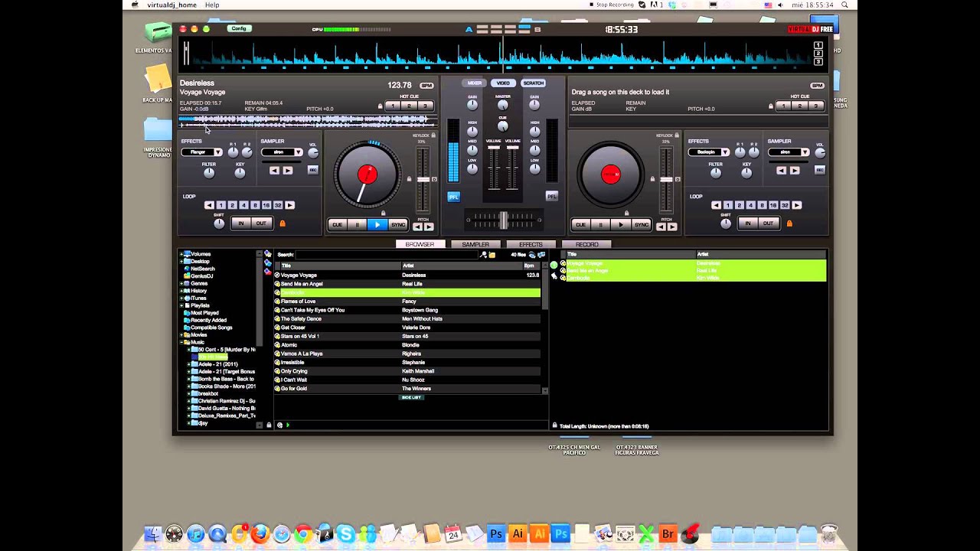Click left deck sampler play arrow
The height and width of the screenshot is (551, 980).
pyautogui.click(x=287, y=171)
